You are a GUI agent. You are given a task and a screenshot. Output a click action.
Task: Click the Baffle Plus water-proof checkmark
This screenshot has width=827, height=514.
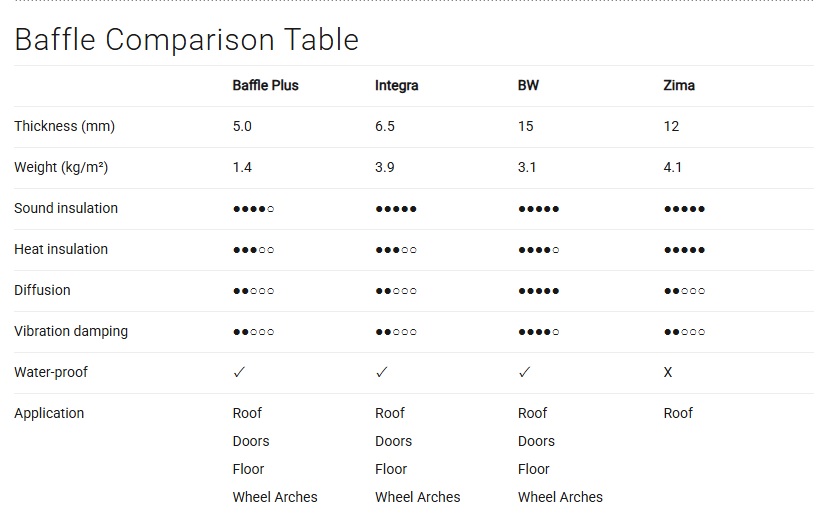pos(239,372)
